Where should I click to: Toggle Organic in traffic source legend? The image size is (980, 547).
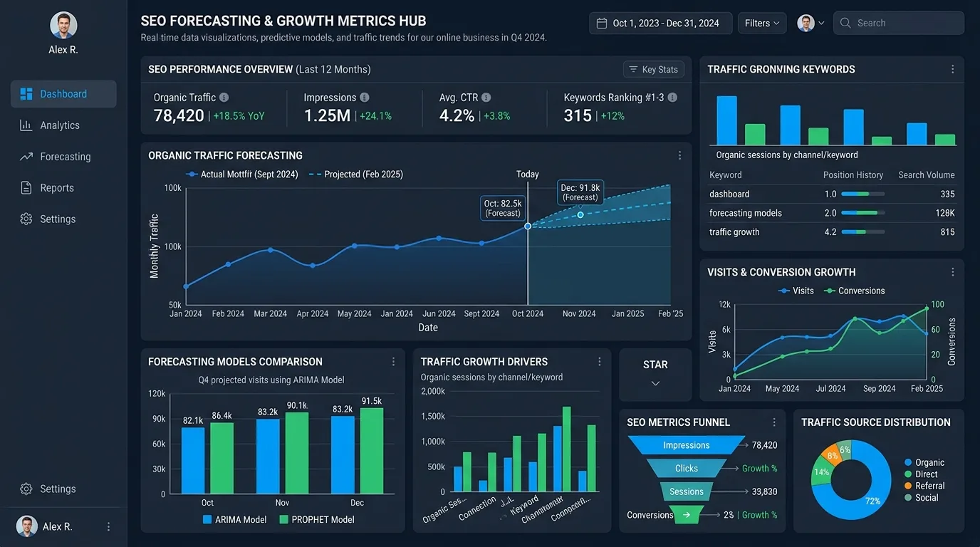924,463
